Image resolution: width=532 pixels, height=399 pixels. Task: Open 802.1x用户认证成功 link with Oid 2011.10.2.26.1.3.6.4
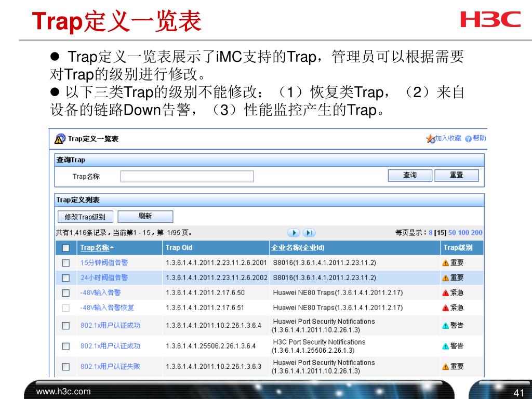[x=110, y=325]
